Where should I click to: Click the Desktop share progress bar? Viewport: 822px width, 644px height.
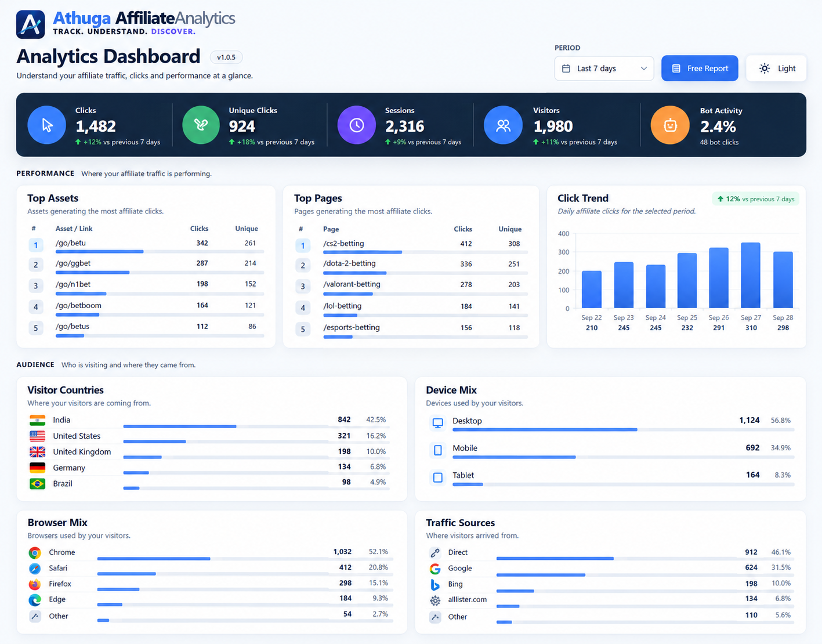pyautogui.click(x=623, y=429)
